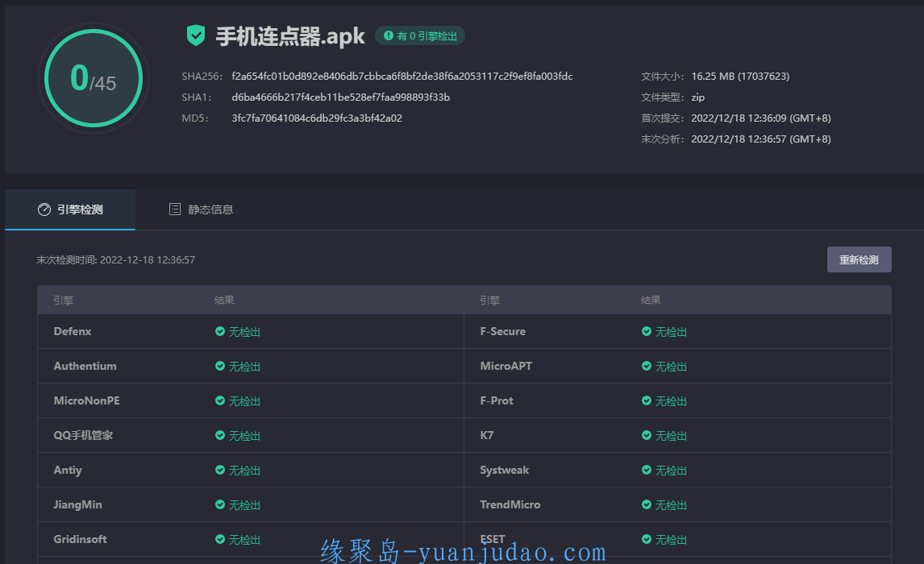This screenshot has height=564, width=924.
Task: Click the K7 engine name
Action: (x=487, y=436)
